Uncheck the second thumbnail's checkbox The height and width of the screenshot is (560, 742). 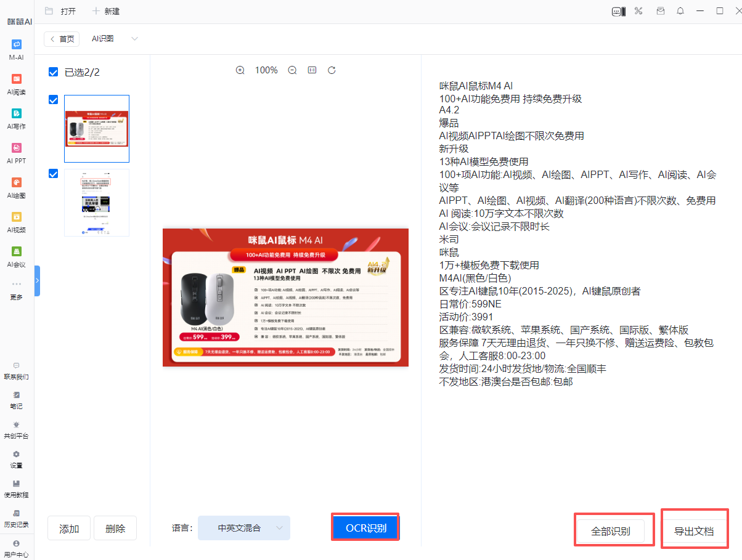[54, 174]
